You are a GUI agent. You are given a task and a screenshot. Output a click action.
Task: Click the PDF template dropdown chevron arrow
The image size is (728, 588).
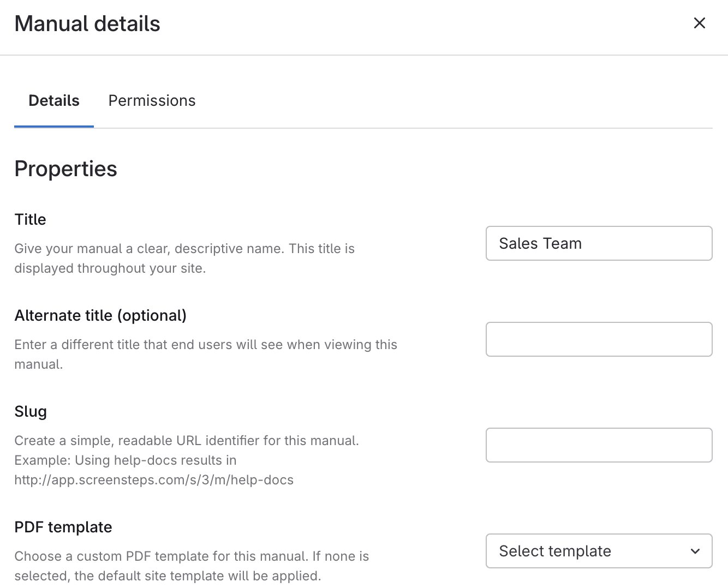[695, 551]
